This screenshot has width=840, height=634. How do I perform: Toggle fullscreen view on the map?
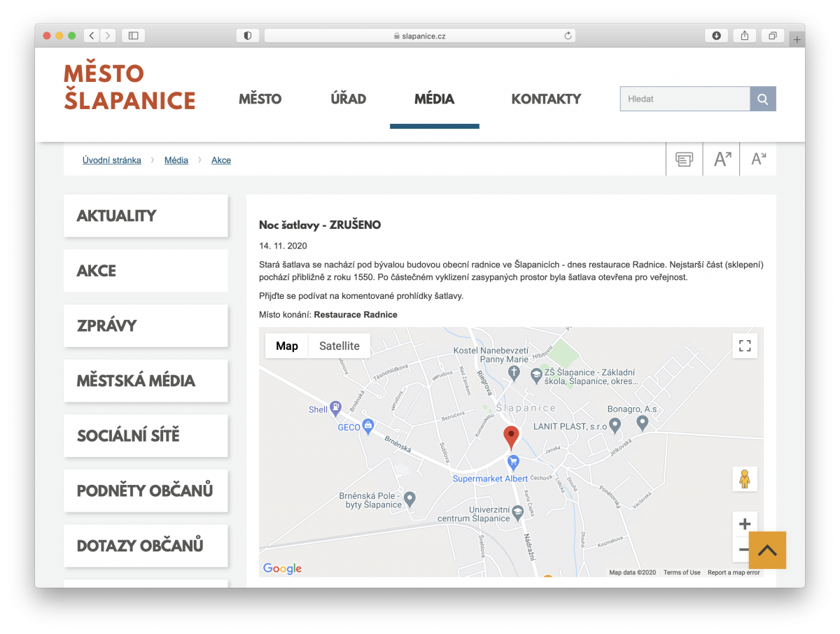pos(745,346)
